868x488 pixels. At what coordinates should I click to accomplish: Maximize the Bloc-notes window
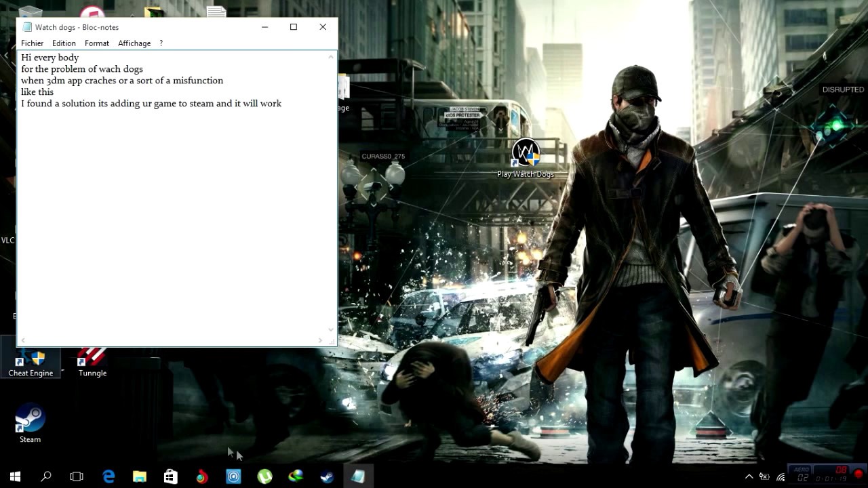click(x=294, y=27)
